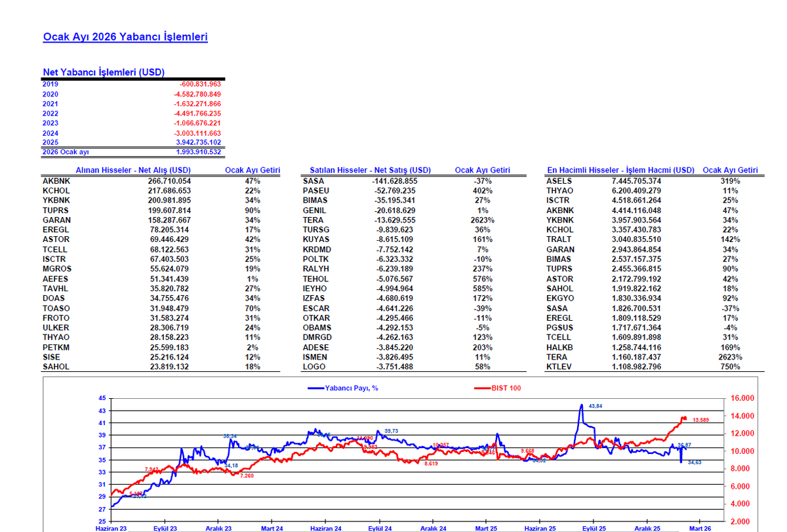Select KCHOL net buy value 217.686.653

point(170,190)
